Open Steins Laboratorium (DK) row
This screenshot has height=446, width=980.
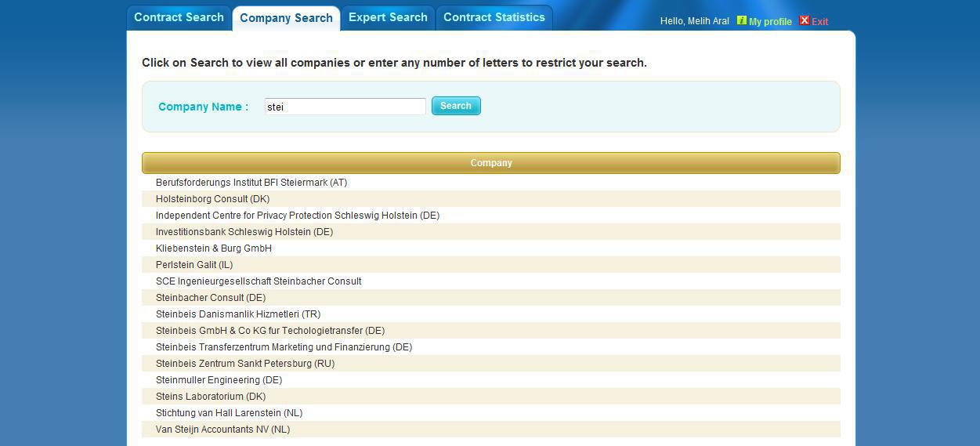tap(491, 397)
